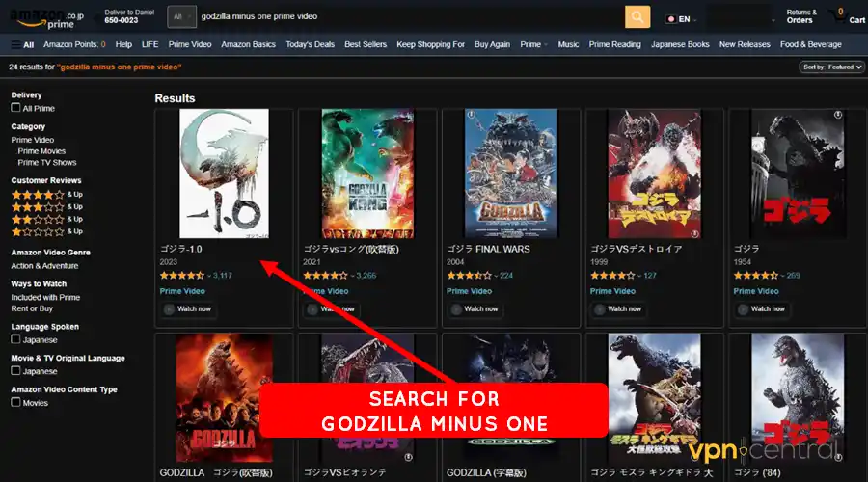This screenshot has width=868, height=482.
Task: Filter by 4 stars & Up
Action: [x=47, y=195]
